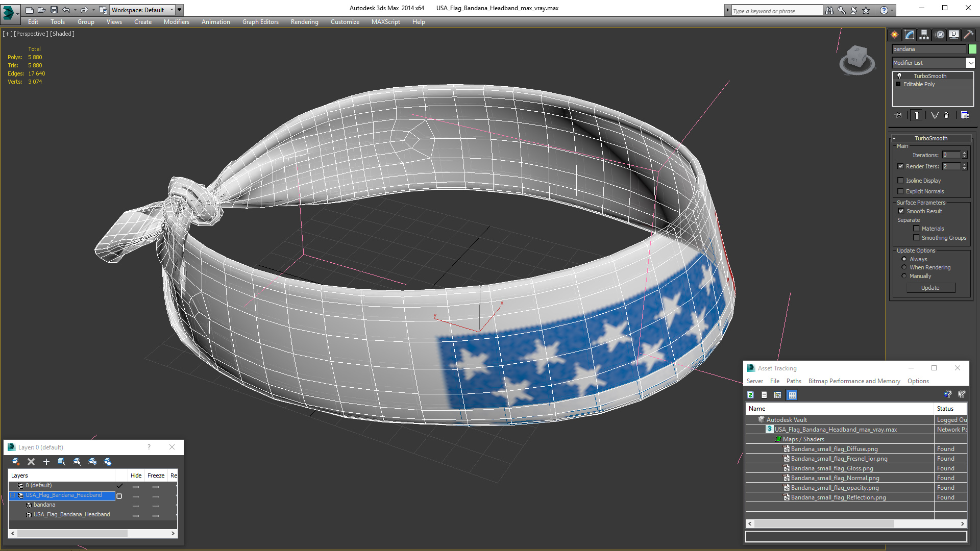This screenshot has height=551, width=980.
Task: Click the bandana object green color swatch
Action: coord(972,49)
